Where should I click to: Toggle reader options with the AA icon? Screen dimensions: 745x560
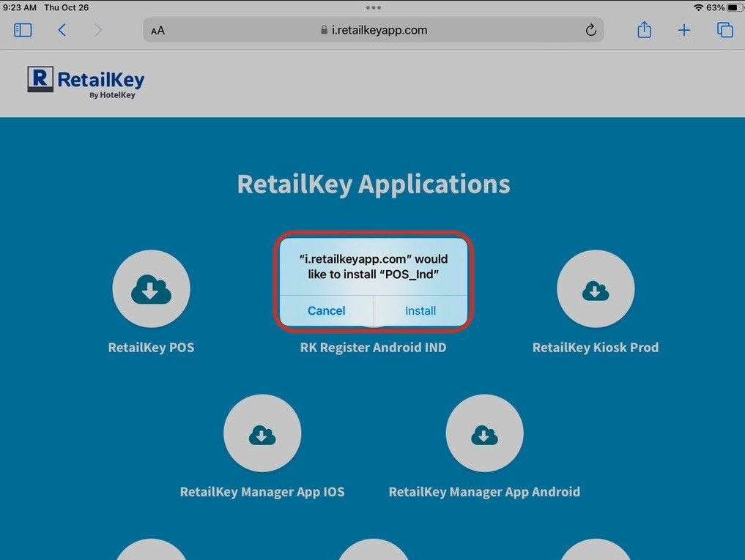pos(157,30)
